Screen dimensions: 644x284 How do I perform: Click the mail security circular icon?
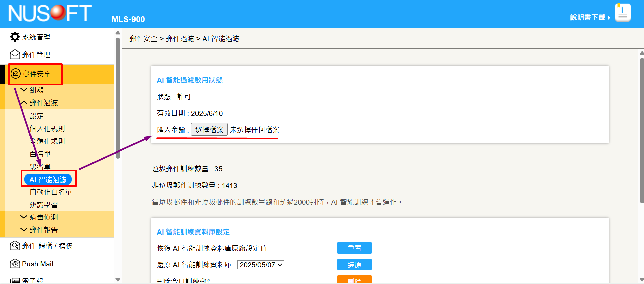click(x=16, y=74)
